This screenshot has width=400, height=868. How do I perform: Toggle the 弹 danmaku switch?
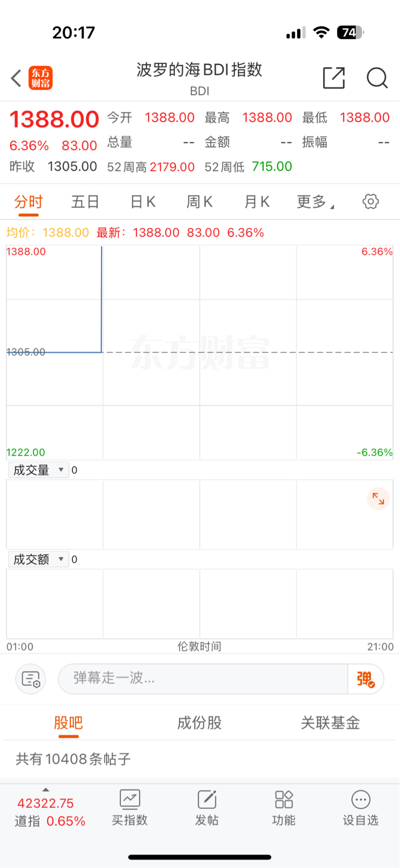click(x=366, y=679)
